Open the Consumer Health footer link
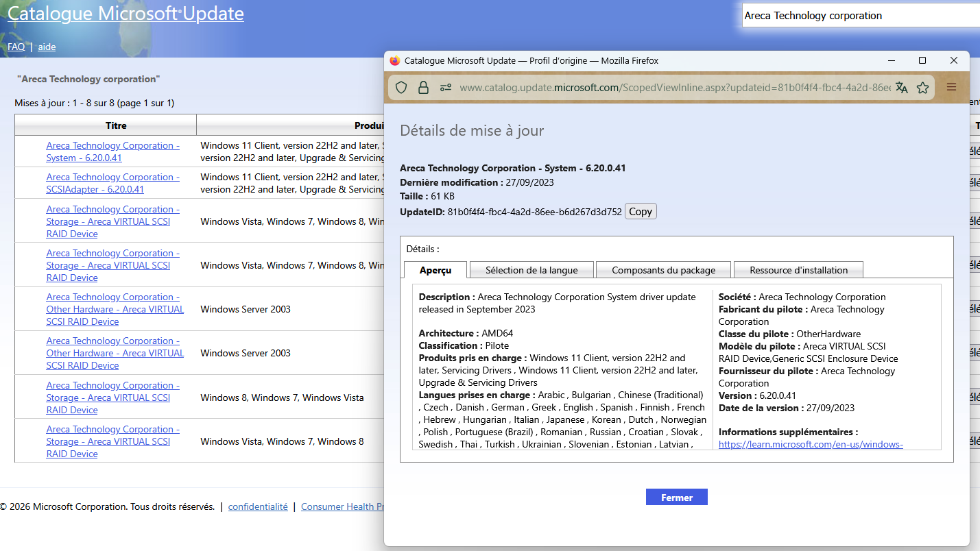Image resolution: width=980 pixels, height=551 pixels. point(342,506)
